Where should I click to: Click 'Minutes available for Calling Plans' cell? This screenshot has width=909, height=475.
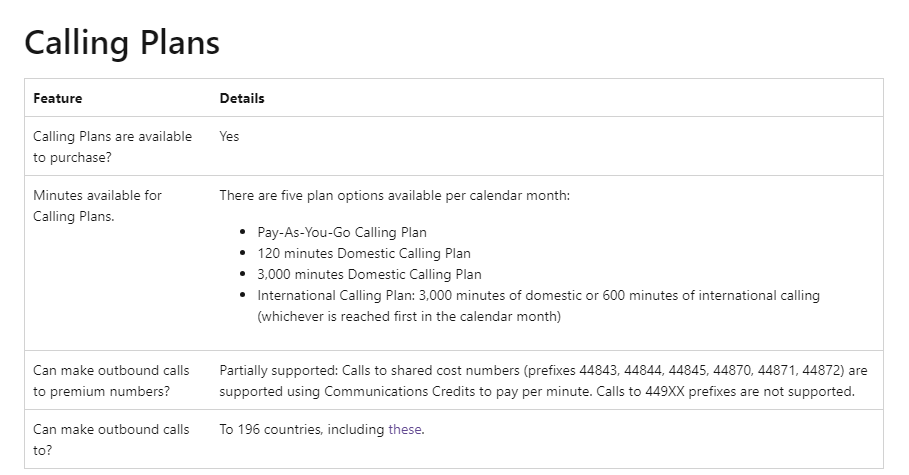point(97,205)
